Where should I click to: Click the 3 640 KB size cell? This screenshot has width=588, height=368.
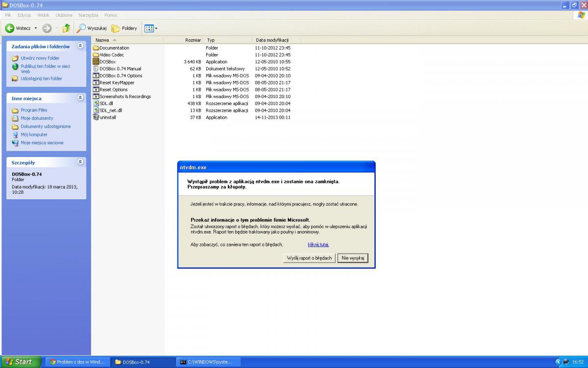tap(193, 62)
